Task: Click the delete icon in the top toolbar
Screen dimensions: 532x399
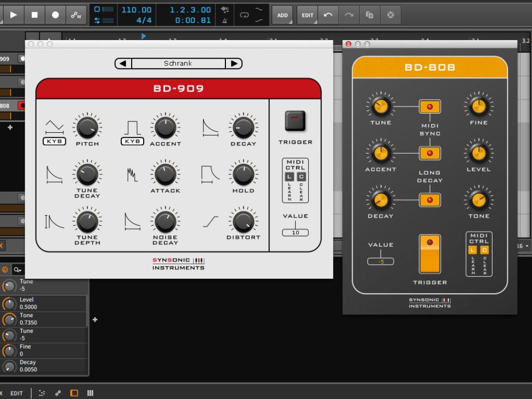Action: (390, 15)
